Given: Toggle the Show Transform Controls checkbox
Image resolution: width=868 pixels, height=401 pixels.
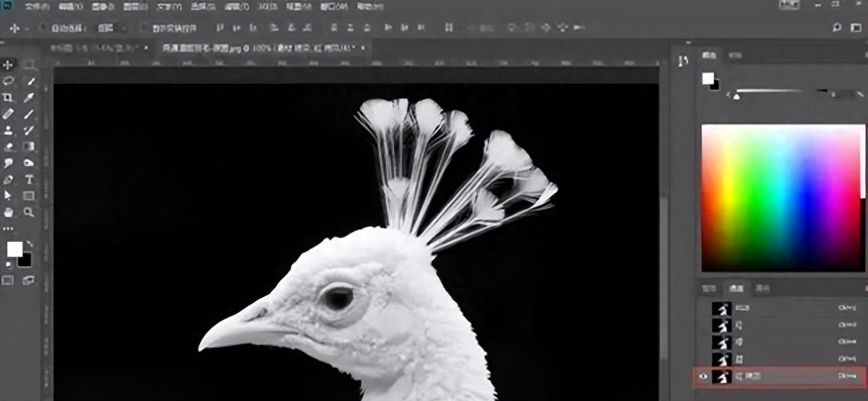Looking at the screenshot, I should [x=143, y=28].
